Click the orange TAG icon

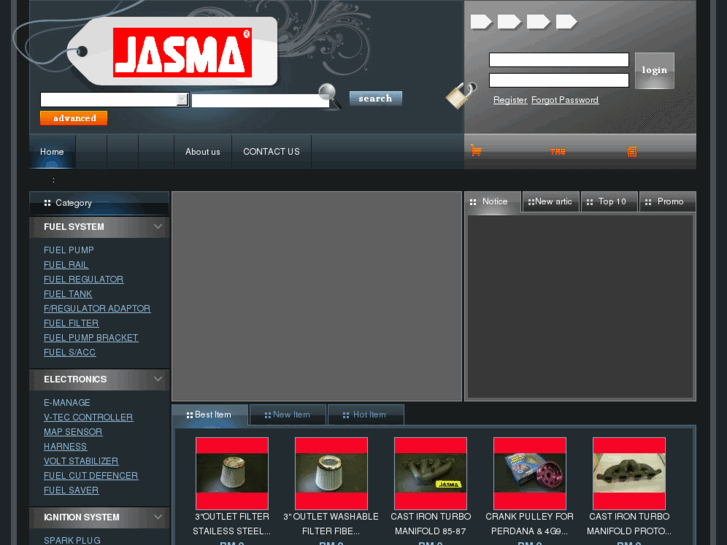tap(557, 152)
